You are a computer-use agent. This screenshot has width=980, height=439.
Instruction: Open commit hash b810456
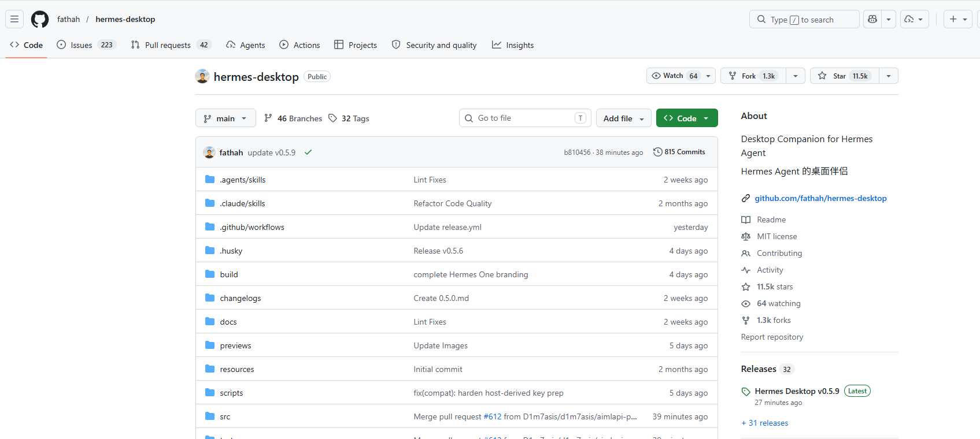tap(577, 152)
